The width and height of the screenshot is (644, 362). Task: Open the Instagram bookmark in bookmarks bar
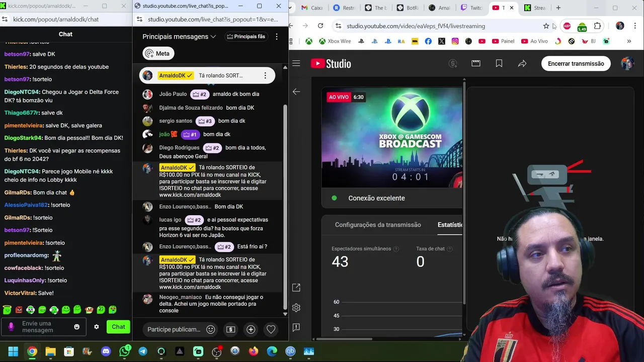click(x=455, y=41)
